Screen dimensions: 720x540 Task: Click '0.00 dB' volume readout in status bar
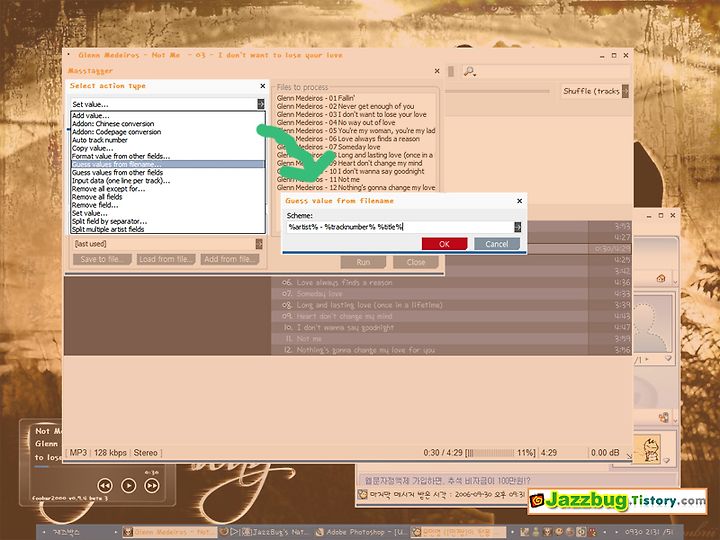[605, 453]
